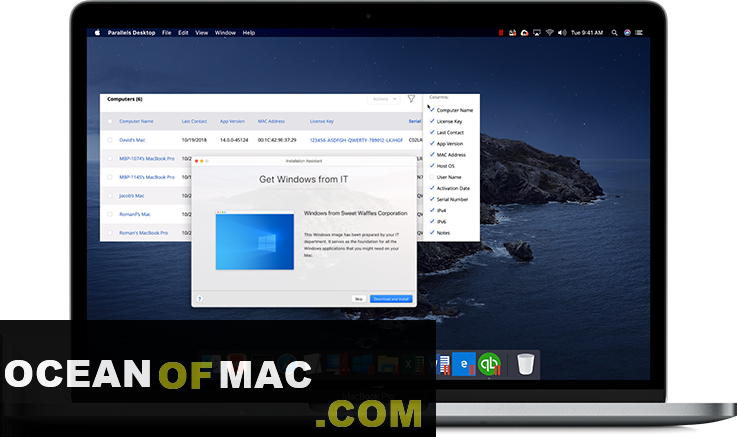Sort by the Serial column header
This screenshot has height=437, width=737.
[x=415, y=121]
